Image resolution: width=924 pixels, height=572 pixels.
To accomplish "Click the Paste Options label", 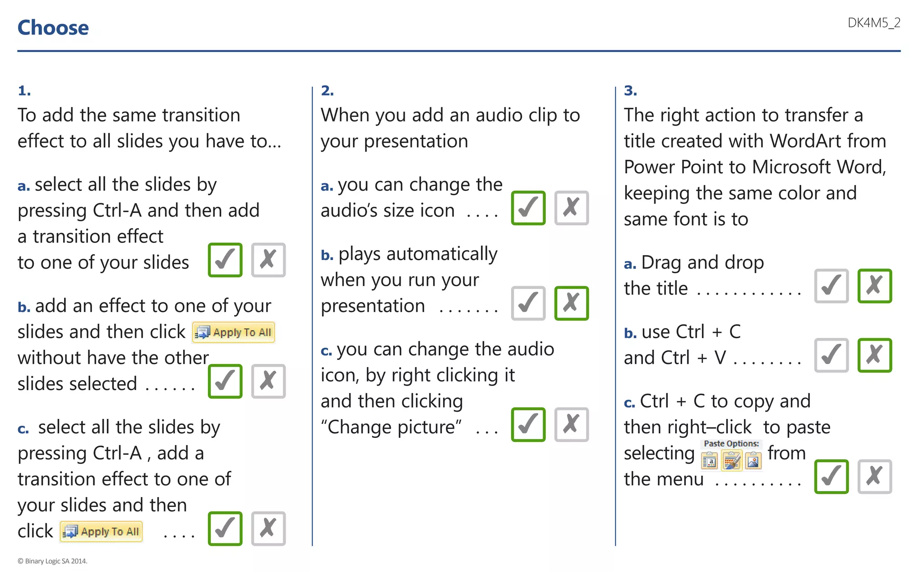I will 731,444.
